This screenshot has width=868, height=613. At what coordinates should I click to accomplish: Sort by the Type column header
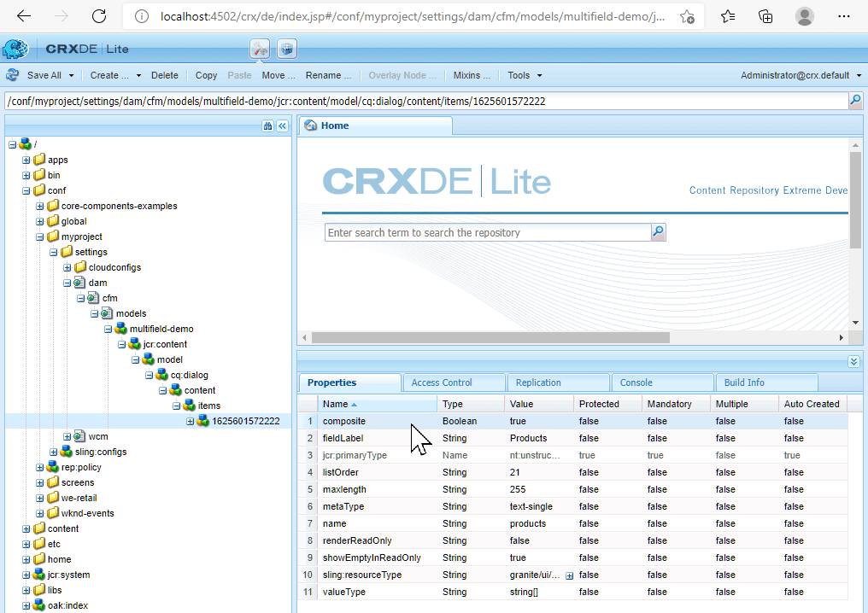[x=471, y=404]
